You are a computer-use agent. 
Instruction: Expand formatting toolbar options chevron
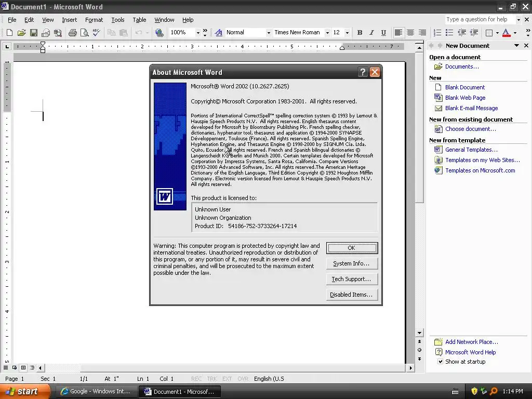528,33
